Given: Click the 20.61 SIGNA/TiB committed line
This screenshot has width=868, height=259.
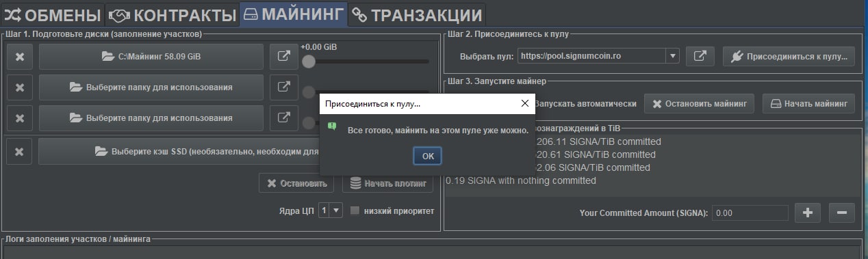Looking at the screenshot, I should pyautogui.click(x=596, y=154).
